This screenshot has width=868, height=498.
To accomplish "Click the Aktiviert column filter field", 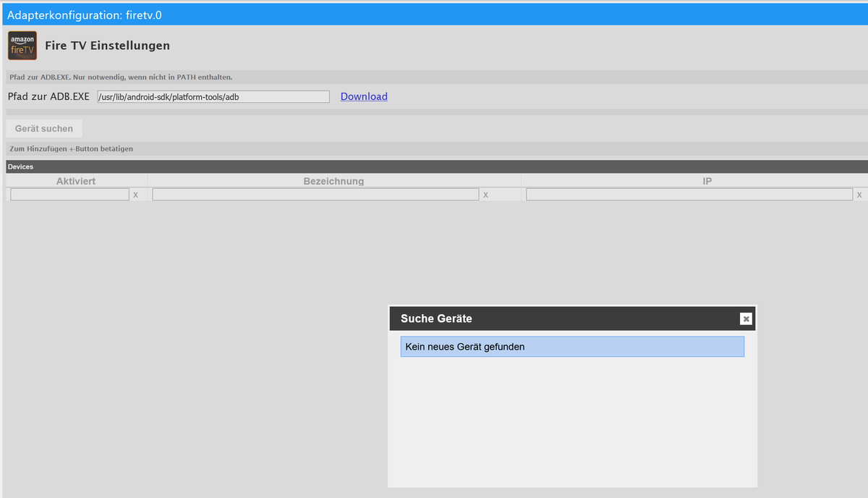I will (x=70, y=195).
